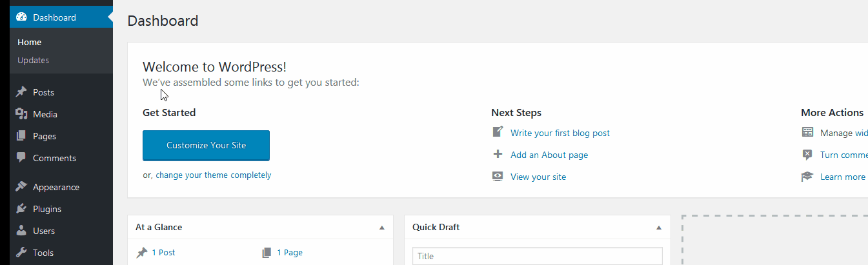The width and height of the screenshot is (868, 265).
Task: Click the Appearance paintbrush icon
Action: (x=21, y=187)
